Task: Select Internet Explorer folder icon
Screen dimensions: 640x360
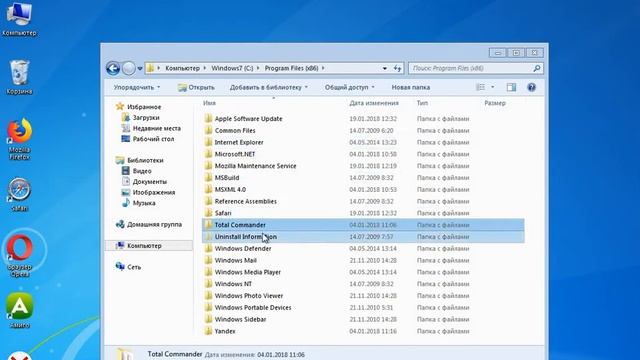Action: 208,142
